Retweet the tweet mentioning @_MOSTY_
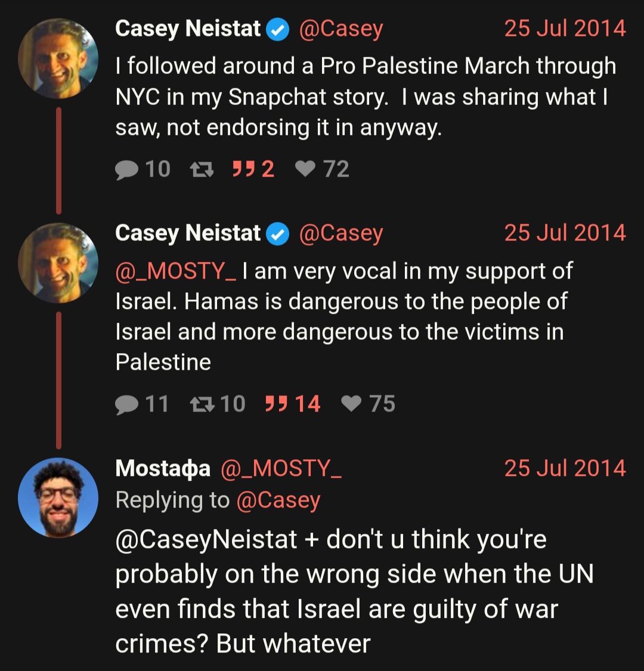 tap(218, 404)
